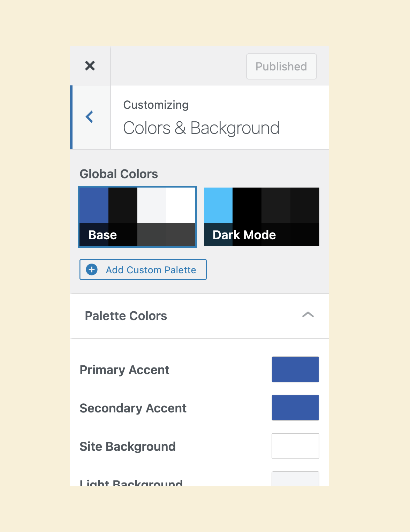Open the Site Background color swatch

click(x=295, y=446)
